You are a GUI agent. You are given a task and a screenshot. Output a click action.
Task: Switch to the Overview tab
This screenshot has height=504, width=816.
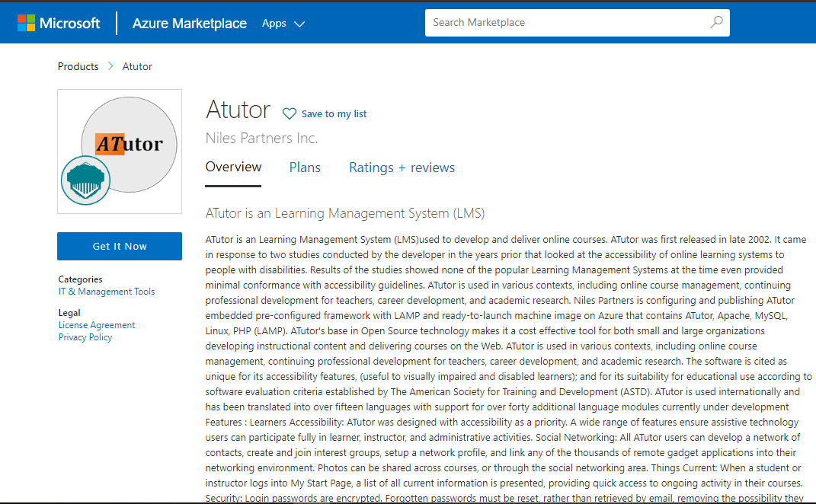point(233,167)
